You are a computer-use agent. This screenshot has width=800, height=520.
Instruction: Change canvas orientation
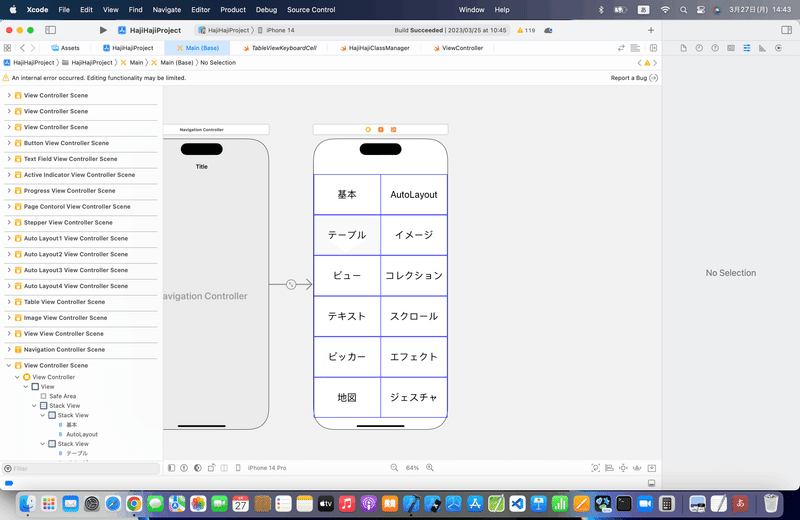click(211, 468)
